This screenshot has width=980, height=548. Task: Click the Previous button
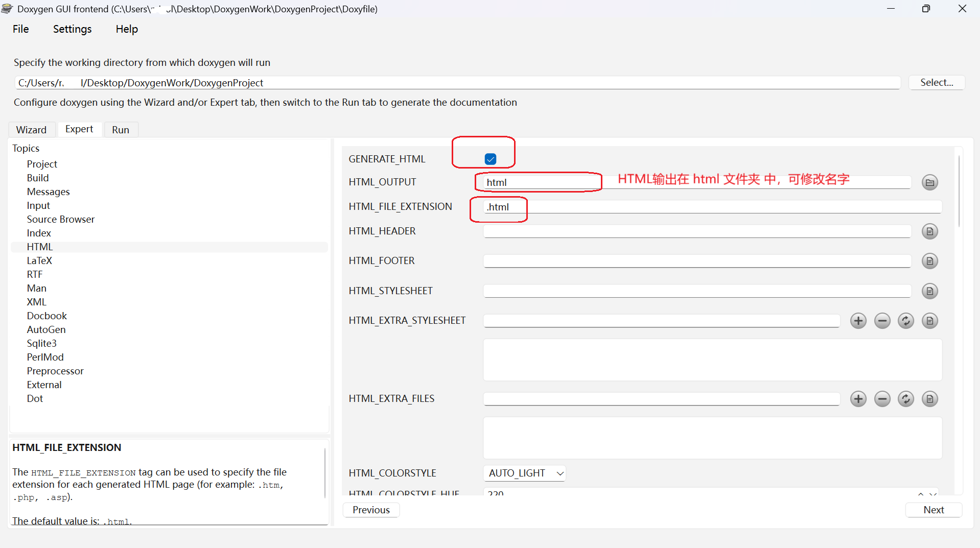371,510
